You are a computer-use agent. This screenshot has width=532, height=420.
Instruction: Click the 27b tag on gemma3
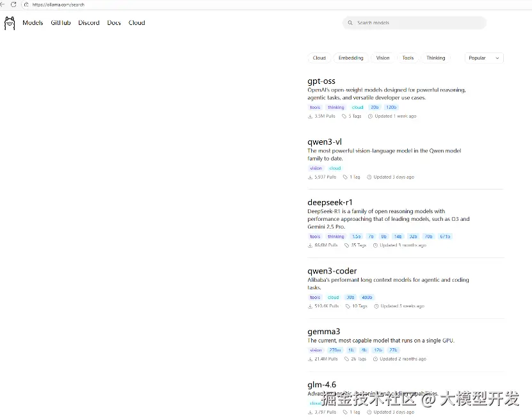(x=393, y=350)
